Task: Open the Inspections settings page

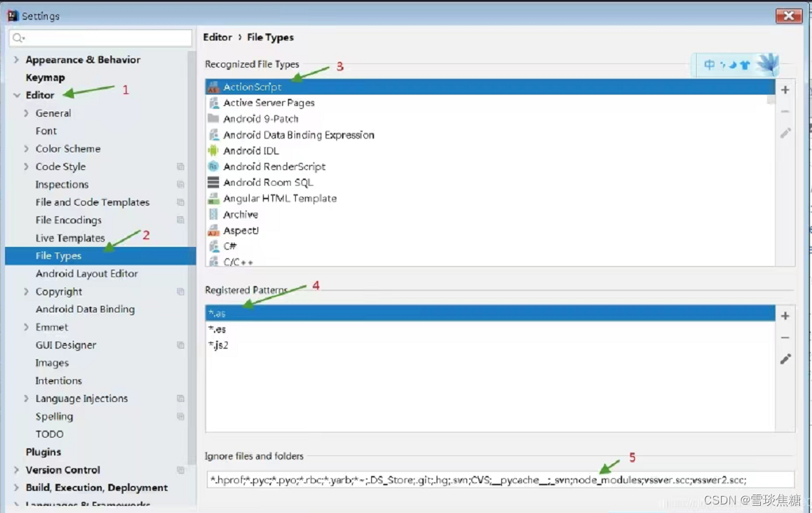Action: coord(62,184)
